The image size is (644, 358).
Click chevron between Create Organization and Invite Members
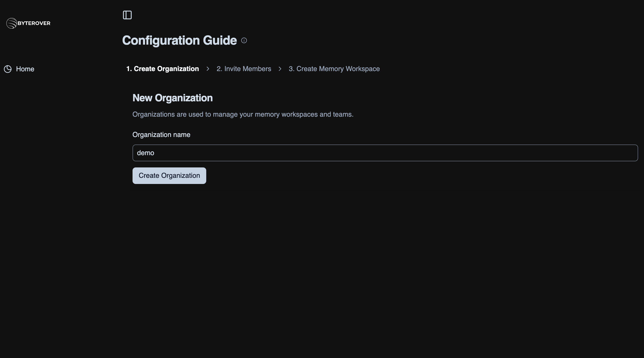coord(208,69)
